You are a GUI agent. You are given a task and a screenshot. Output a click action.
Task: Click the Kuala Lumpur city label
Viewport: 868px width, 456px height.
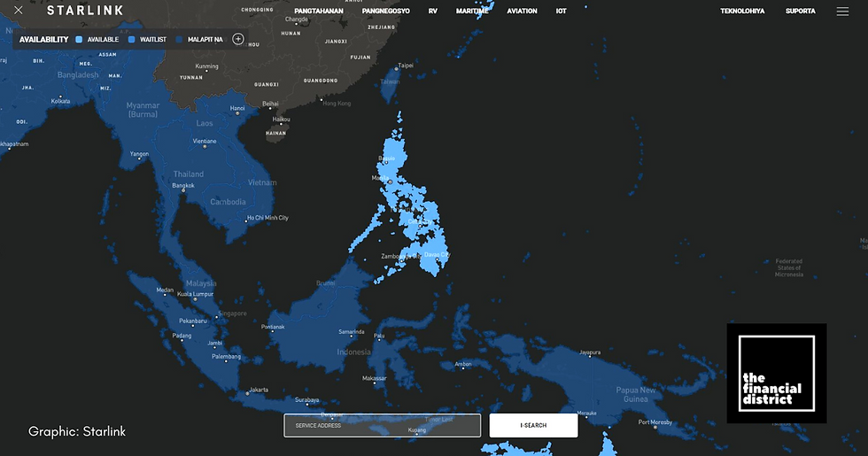[x=195, y=294]
